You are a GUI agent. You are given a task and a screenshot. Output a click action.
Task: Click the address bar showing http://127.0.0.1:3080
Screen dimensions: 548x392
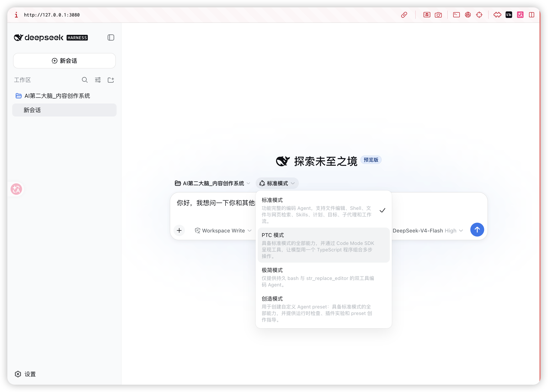tap(52, 15)
